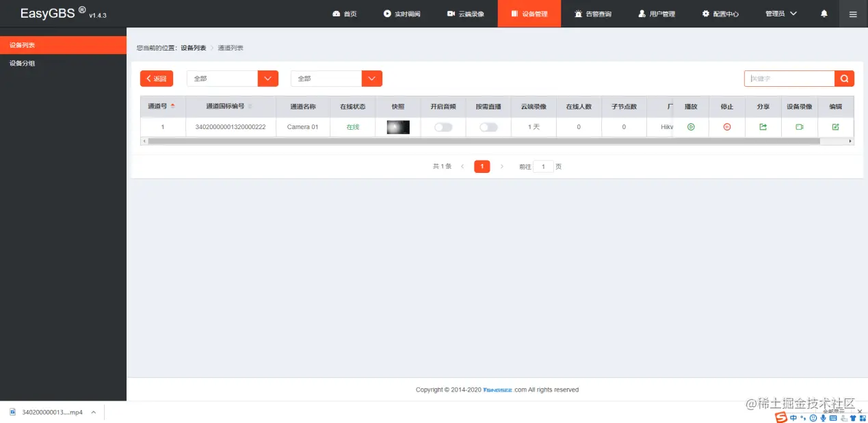Click the Tsingsee link in footer
Image resolution: width=868 pixels, height=423 pixels.
point(497,390)
